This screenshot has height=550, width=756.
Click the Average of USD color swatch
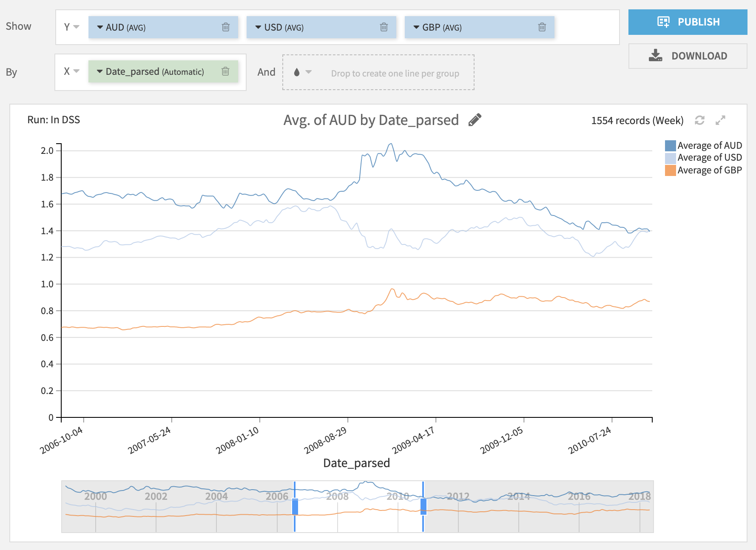(x=670, y=158)
